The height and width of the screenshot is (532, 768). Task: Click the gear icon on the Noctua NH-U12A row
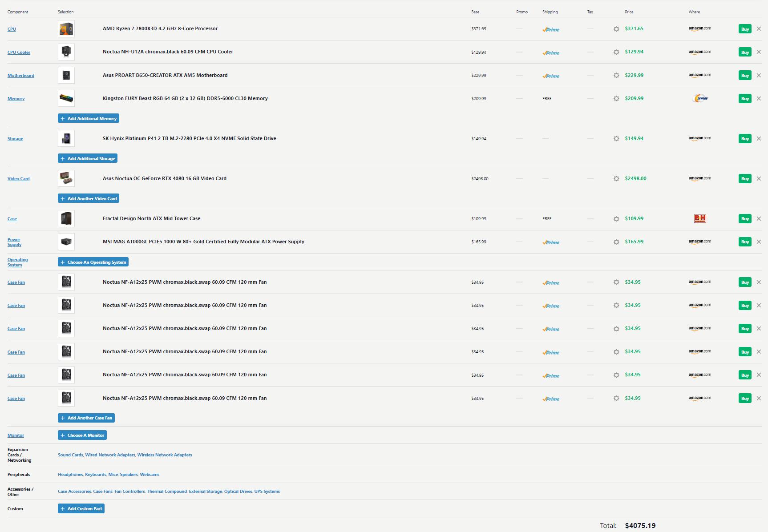[x=616, y=52]
